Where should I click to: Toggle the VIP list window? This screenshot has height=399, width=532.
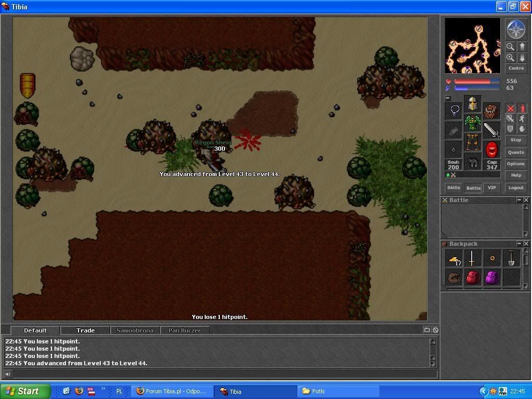point(491,188)
